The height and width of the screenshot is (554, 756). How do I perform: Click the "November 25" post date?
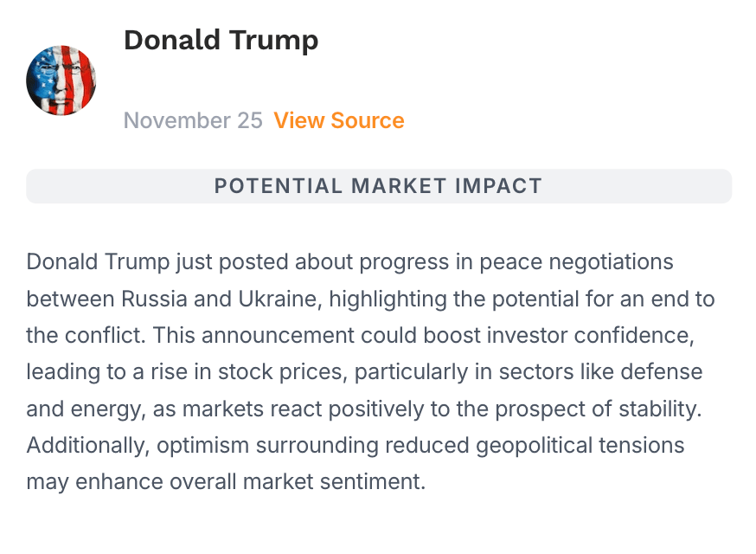click(193, 120)
